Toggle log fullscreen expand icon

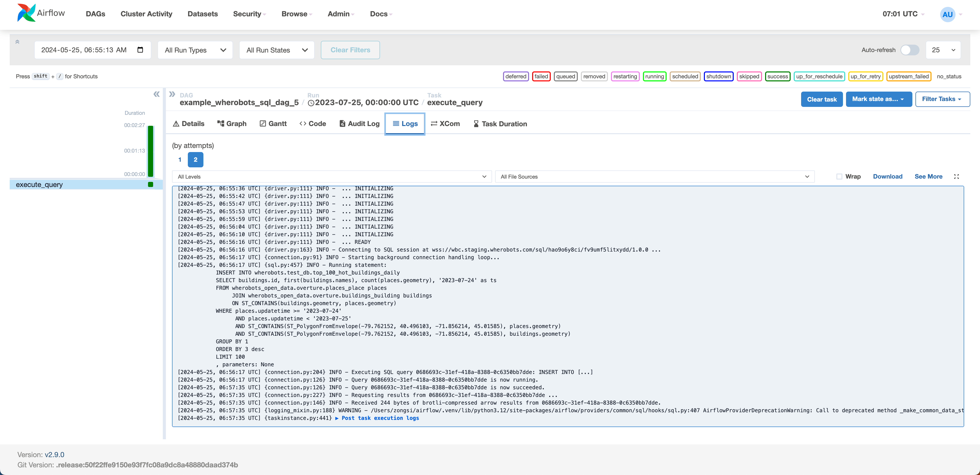[957, 177]
